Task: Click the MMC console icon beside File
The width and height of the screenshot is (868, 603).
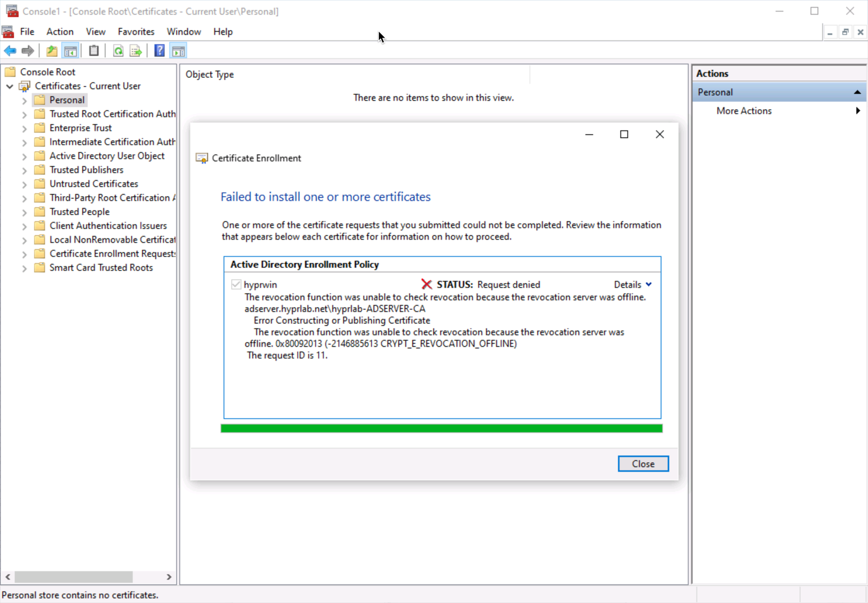Action: pyautogui.click(x=7, y=31)
